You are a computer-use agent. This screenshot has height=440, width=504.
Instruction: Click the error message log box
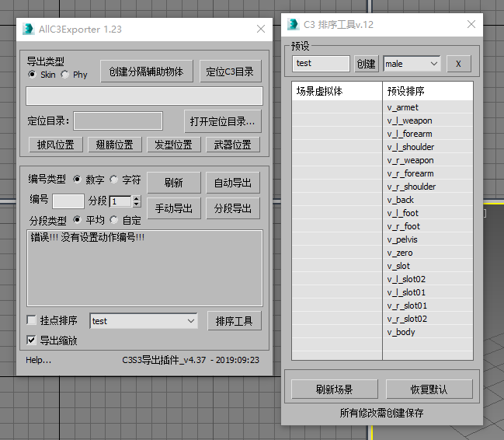[144, 267]
